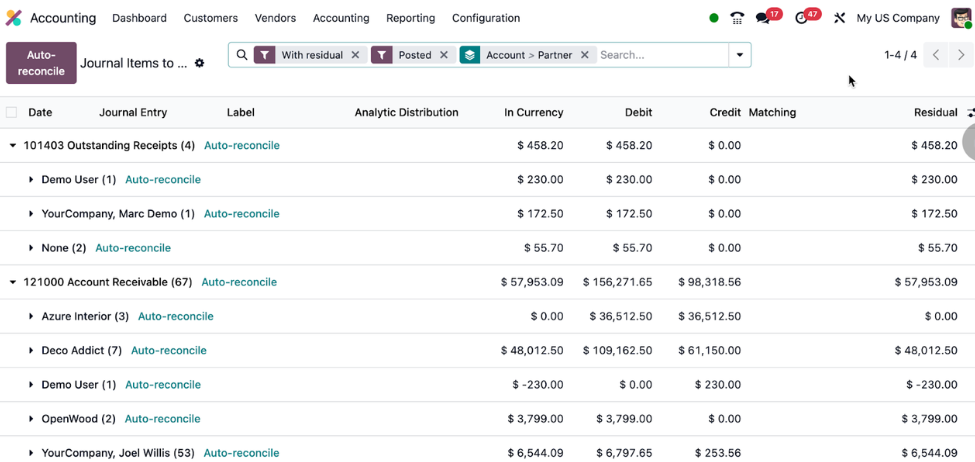Click the Account > Partner group layers icon
The width and height of the screenshot is (975, 462).
(x=470, y=55)
